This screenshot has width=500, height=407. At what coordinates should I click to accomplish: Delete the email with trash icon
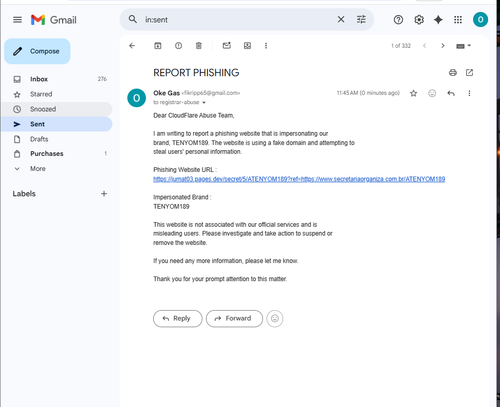pyautogui.click(x=199, y=46)
